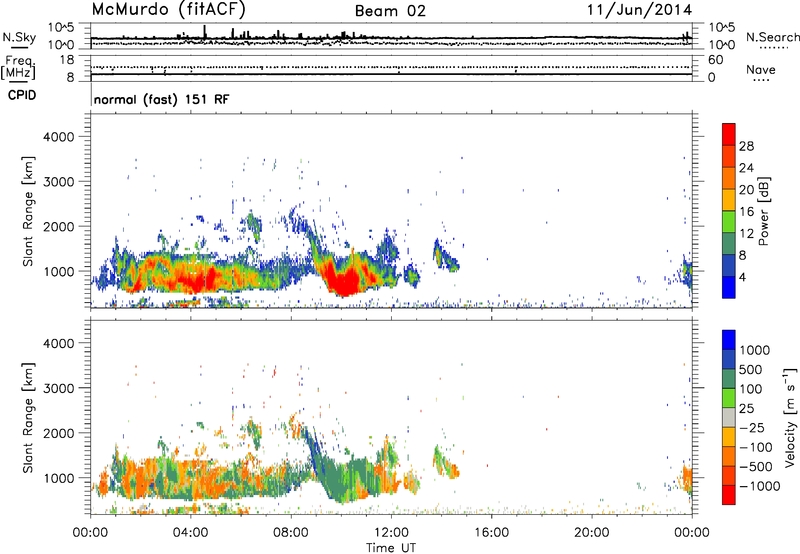Screen dimensions: 800x554
Task: Click the '16' label on power colorbar
Action: 746,212
